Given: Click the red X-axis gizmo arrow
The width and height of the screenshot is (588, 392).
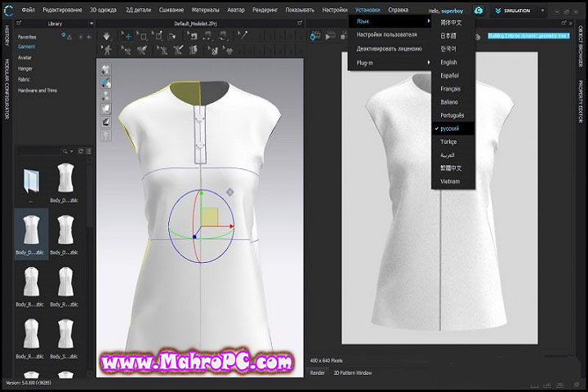Looking at the screenshot, I should click(230, 226).
